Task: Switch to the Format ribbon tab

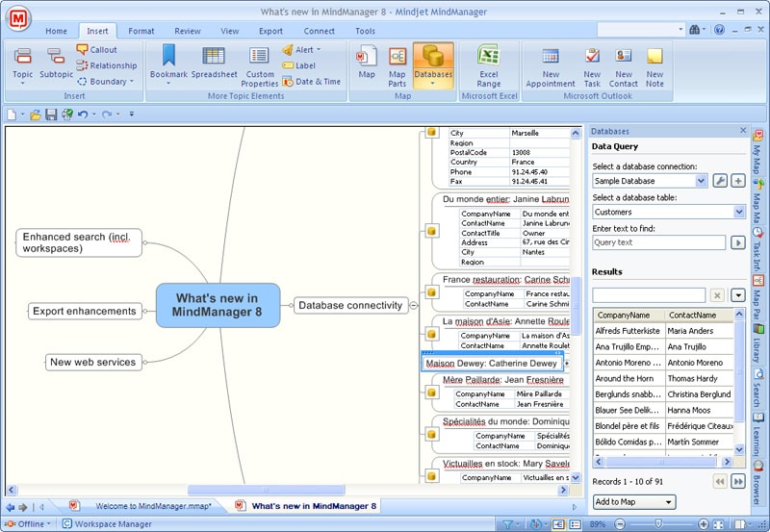Action: (141, 31)
